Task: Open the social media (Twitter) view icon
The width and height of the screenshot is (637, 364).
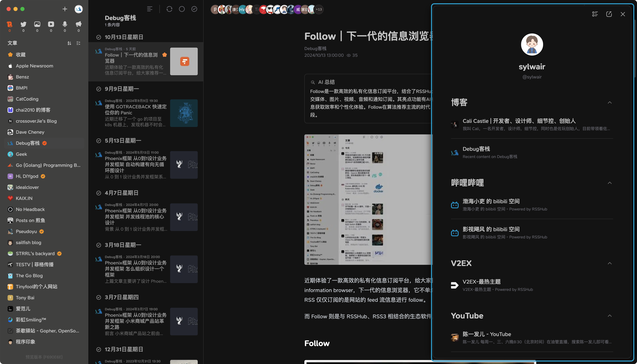Action: point(23,24)
